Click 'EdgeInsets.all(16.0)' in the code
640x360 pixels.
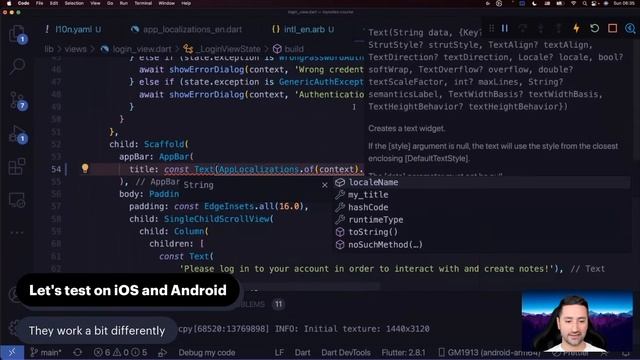pos(253,207)
